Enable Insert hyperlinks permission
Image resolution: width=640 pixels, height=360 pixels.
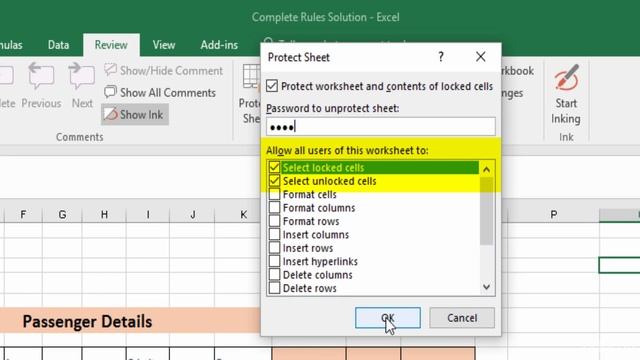point(274,261)
